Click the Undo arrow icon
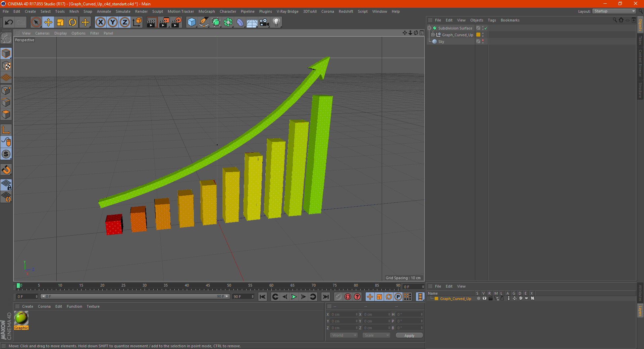Image resolution: width=644 pixels, height=349 pixels. point(9,22)
